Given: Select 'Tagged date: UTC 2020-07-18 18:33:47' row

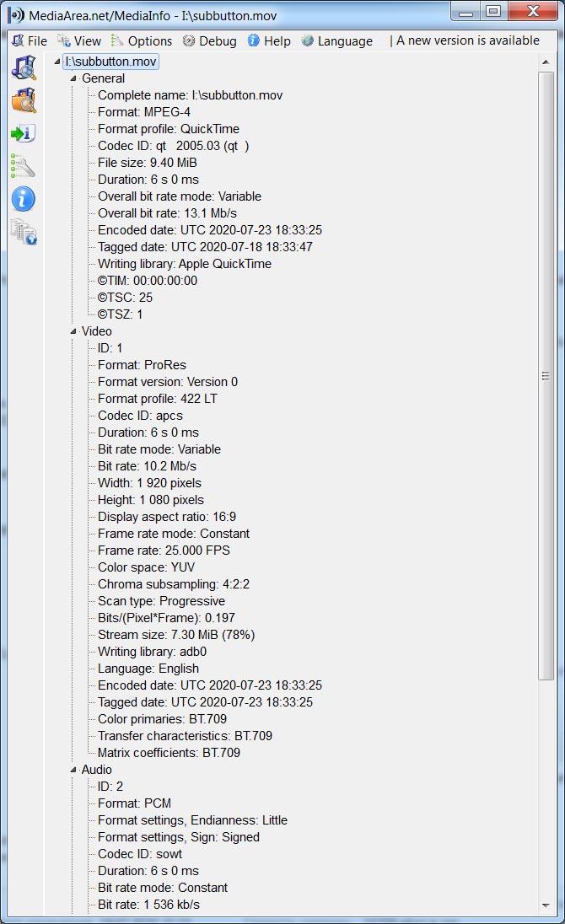Looking at the screenshot, I should (x=205, y=247).
